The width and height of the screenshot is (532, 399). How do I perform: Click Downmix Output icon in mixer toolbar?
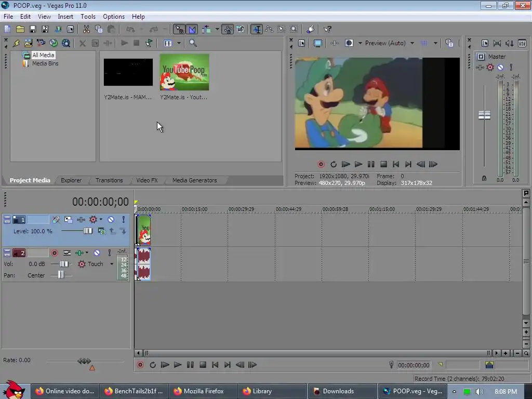(x=497, y=43)
